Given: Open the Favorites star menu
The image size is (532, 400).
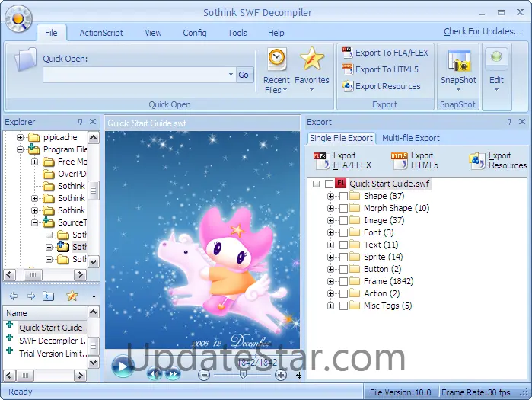Looking at the screenshot, I should 311,70.
